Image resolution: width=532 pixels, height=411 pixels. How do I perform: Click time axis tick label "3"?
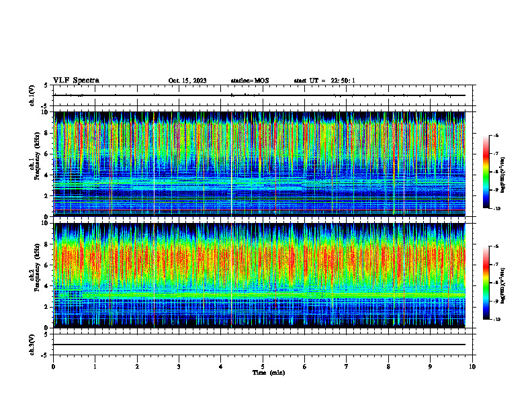(x=179, y=367)
